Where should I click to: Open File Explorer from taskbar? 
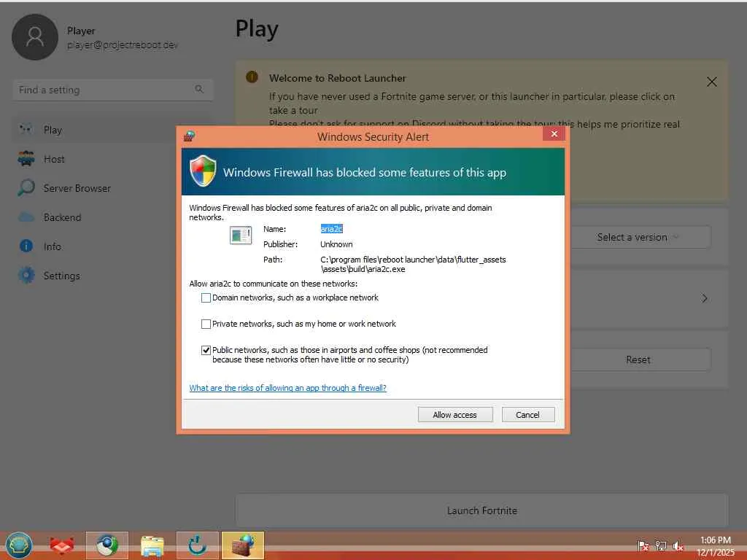[152, 545]
